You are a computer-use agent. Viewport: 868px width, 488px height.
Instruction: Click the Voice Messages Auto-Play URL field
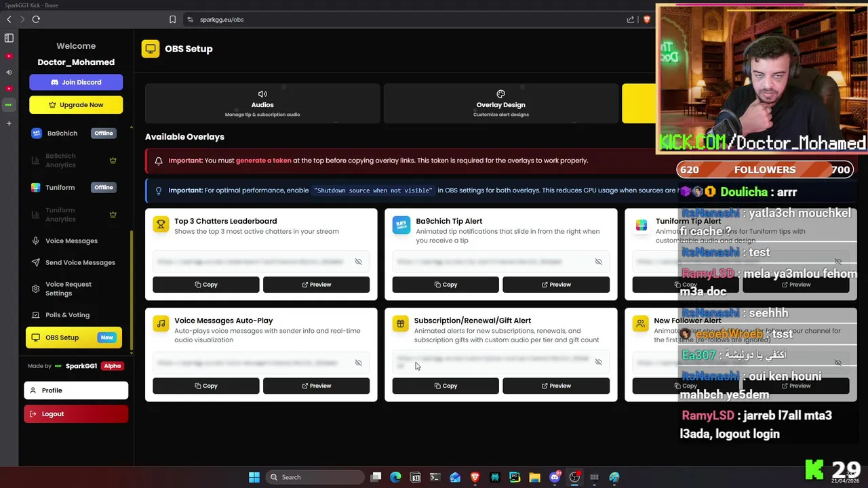click(x=261, y=363)
